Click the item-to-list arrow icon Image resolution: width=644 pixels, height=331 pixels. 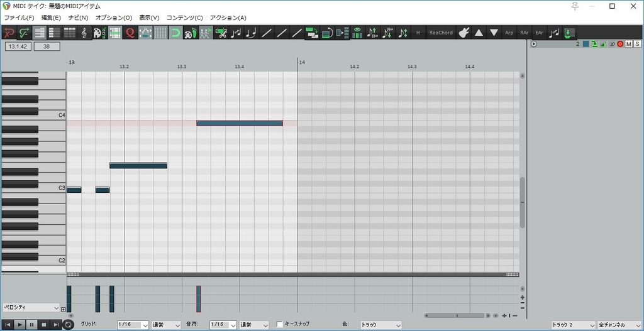click(x=342, y=33)
